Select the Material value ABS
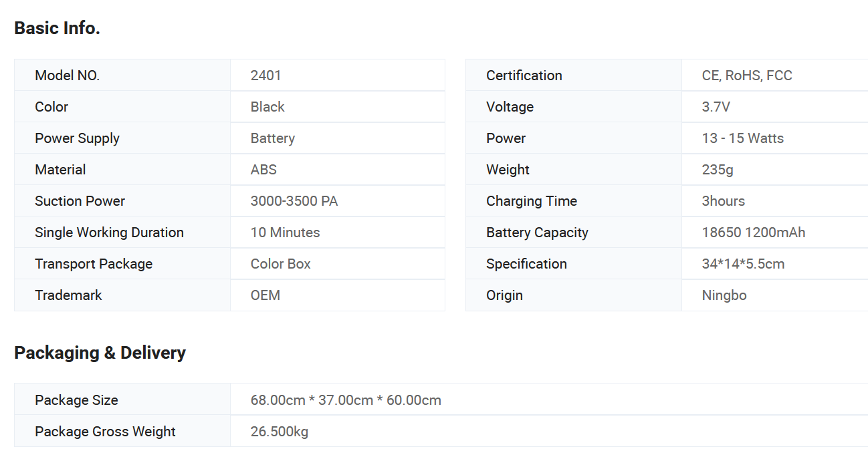Image resolution: width=868 pixels, height=459 pixels. pyautogui.click(x=263, y=170)
